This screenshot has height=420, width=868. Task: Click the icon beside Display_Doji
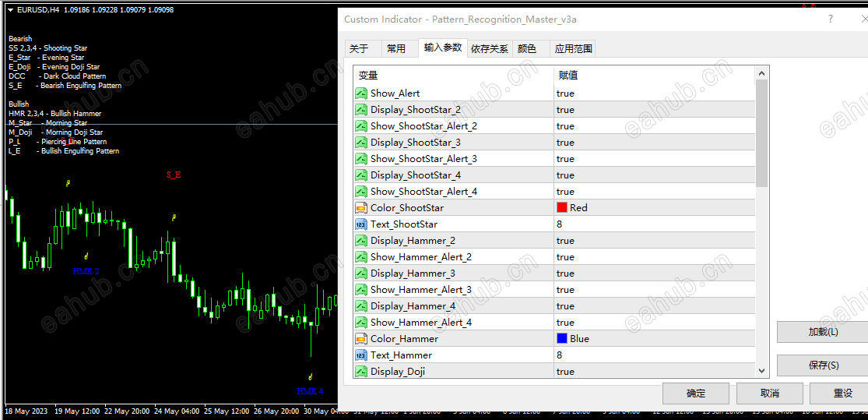click(361, 371)
